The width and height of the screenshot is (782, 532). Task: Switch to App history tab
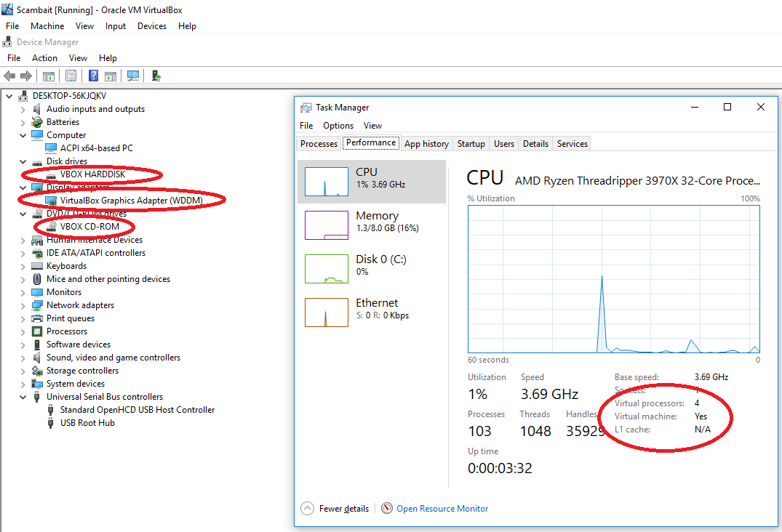click(x=426, y=143)
